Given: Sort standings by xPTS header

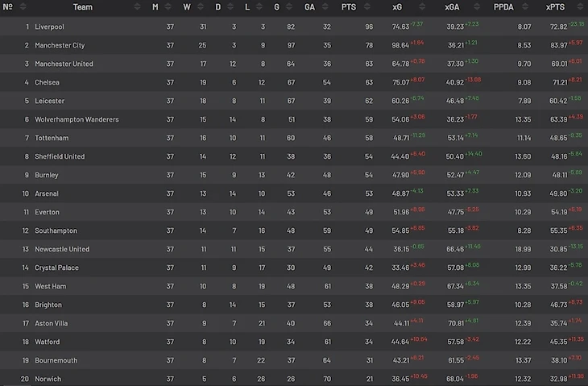Looking at the screenshot, I should [556, 7].
